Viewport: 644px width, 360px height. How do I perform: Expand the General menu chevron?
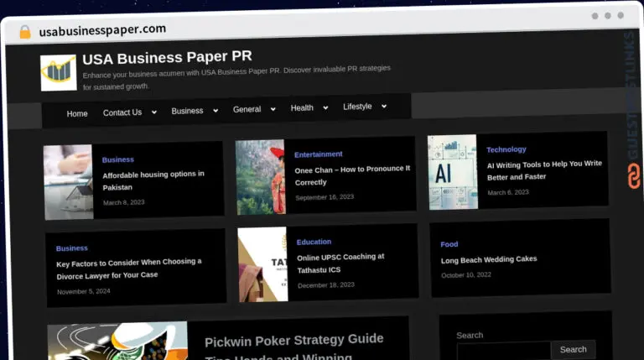click(x=273, y=109)
